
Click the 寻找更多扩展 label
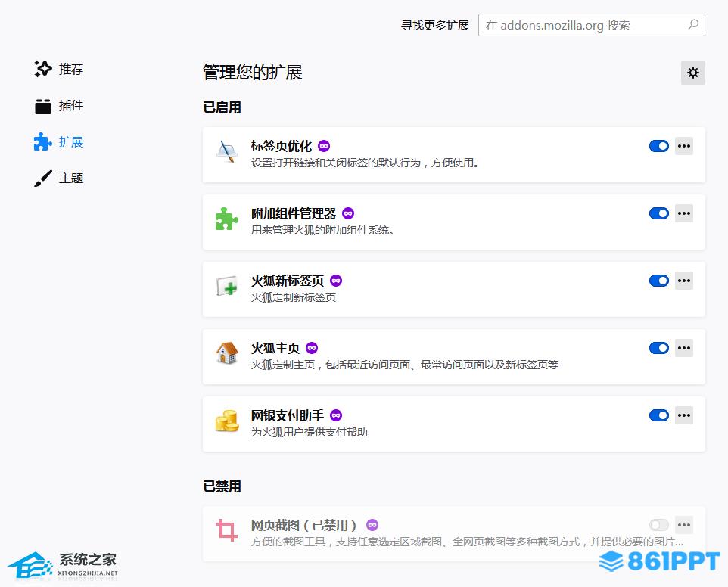(x=435, y=25)
